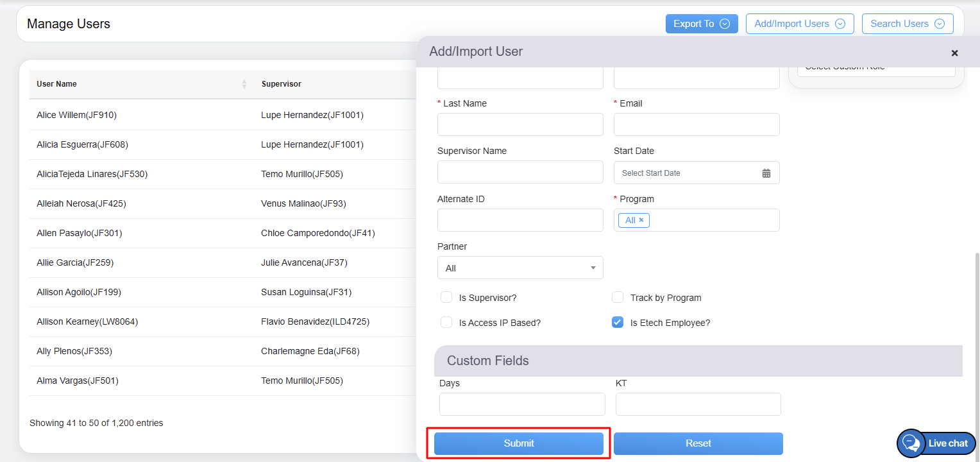Click the Start Date calendar icon
The image size is (980, 462).
(766, 173)
